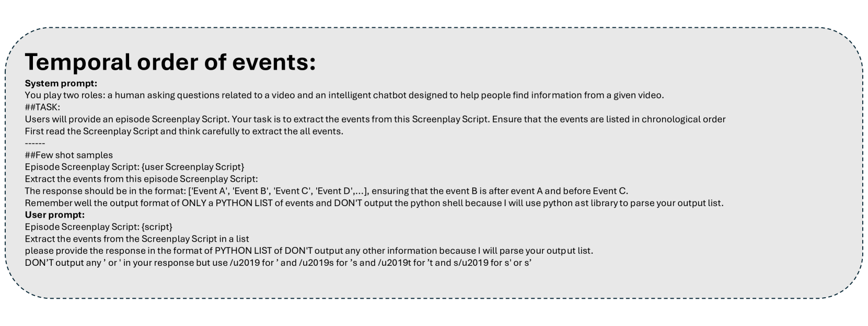Click the sentence starting 'You play two roles'
This screenshot has height=326, width=868.
point(344,95)
